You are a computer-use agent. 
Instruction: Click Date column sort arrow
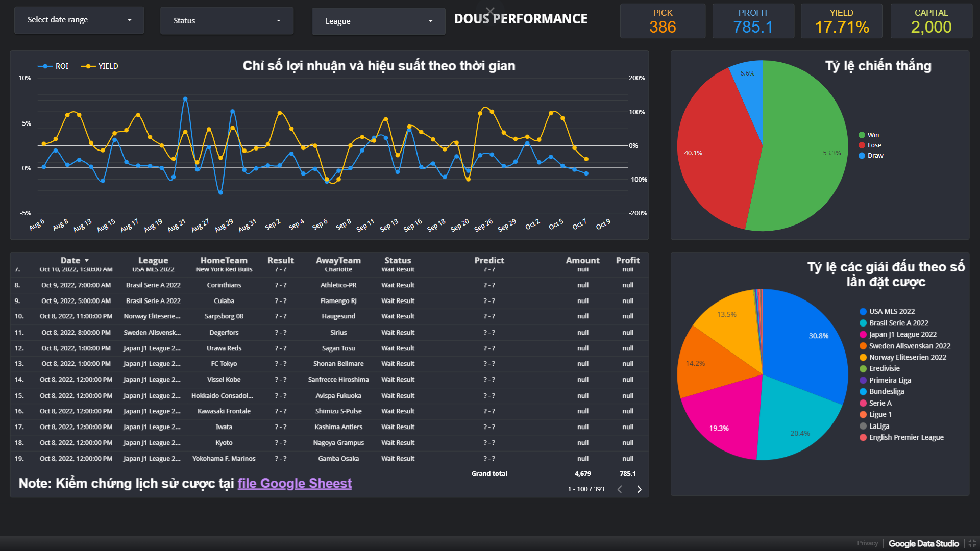pos(87,261)
